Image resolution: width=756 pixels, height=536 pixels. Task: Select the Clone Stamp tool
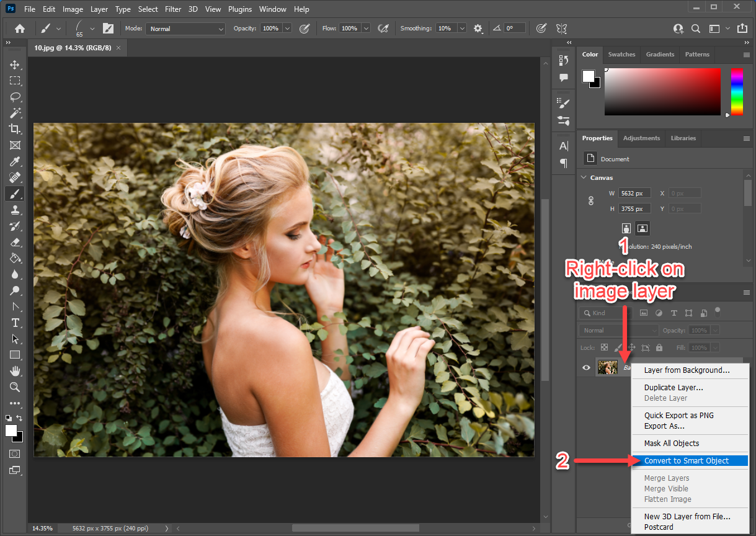tap(15, 210)
